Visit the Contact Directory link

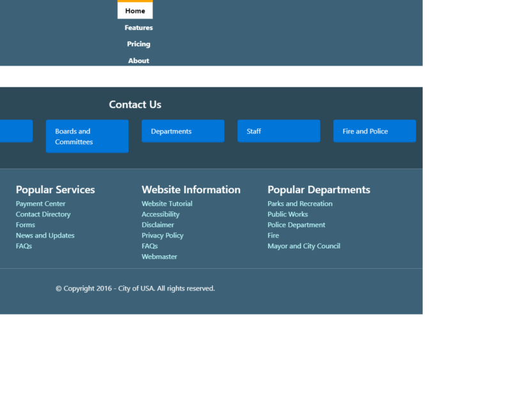[x=43, y=214]
